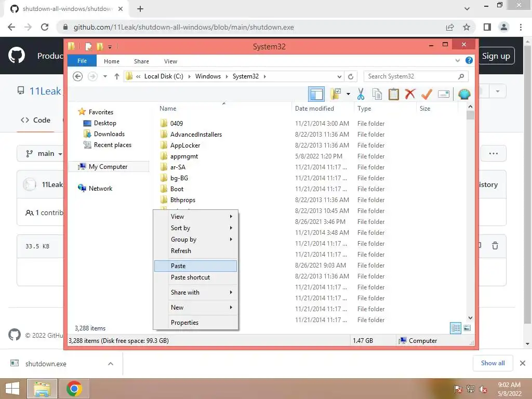This screenshot has width=532, height=399.
Task: Open the Group by submenu
Action: [x=195, y=239]
